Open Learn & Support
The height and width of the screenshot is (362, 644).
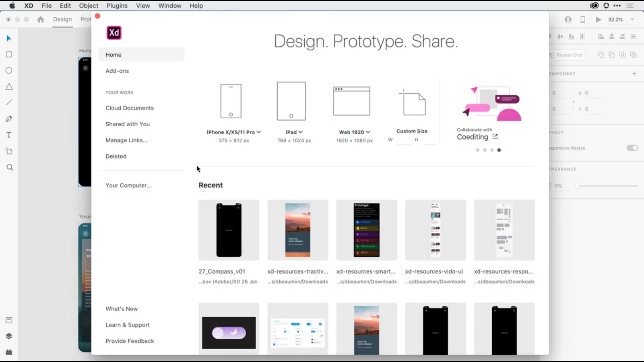[128, 325]
